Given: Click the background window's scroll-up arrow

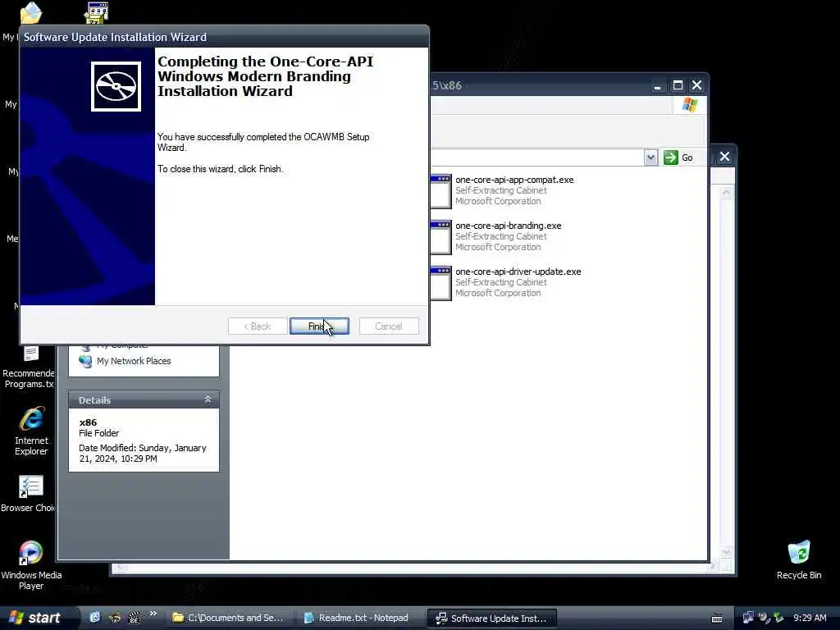Looking at the screenshot, I should click(x=727, y=193).
